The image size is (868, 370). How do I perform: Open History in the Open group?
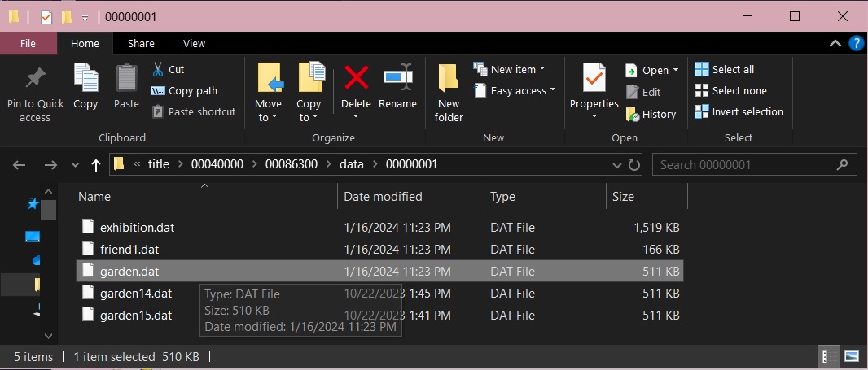pyautogui.click(x=651, y=115)
